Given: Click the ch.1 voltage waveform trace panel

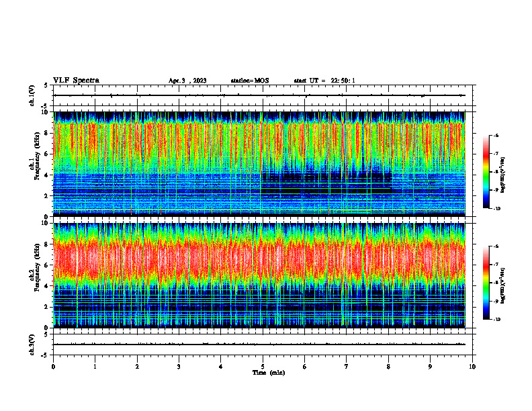Looking at the screenshot, I should (264, 95).
